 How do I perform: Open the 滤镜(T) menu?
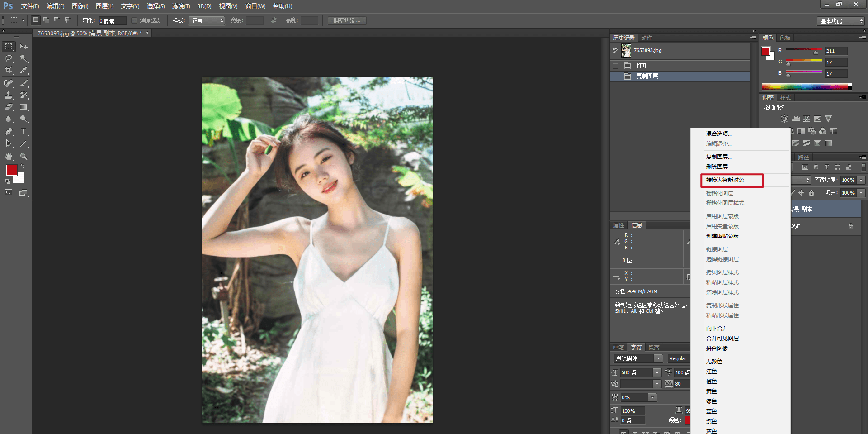point(181,6)
